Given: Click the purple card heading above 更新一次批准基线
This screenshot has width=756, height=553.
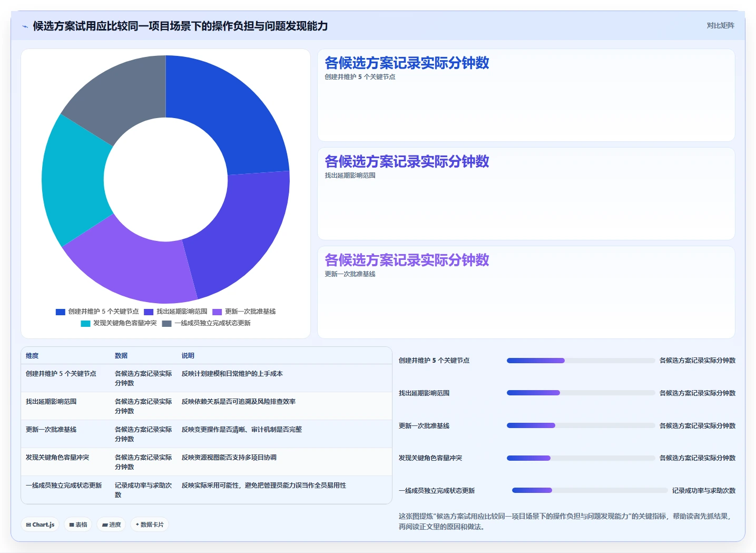Looking at the screenshot, I should click(407, 260).
